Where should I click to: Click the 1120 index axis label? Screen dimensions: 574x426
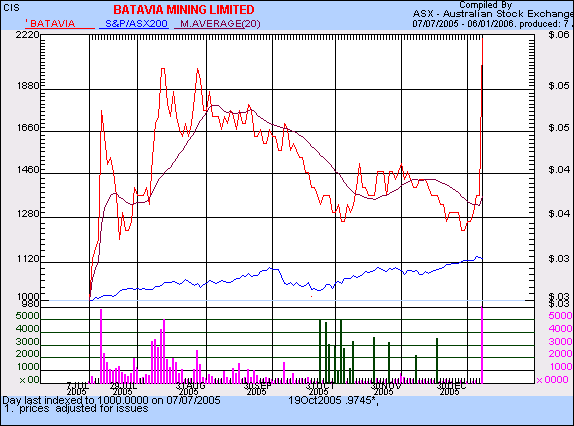coord(27,259)
